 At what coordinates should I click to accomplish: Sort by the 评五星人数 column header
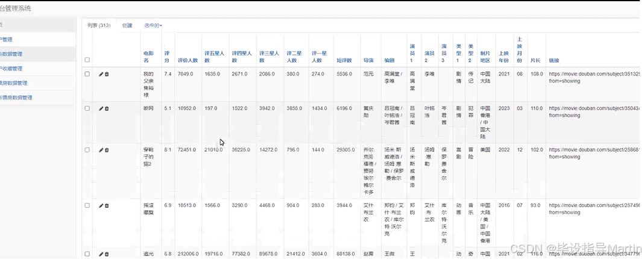[215, 57]
